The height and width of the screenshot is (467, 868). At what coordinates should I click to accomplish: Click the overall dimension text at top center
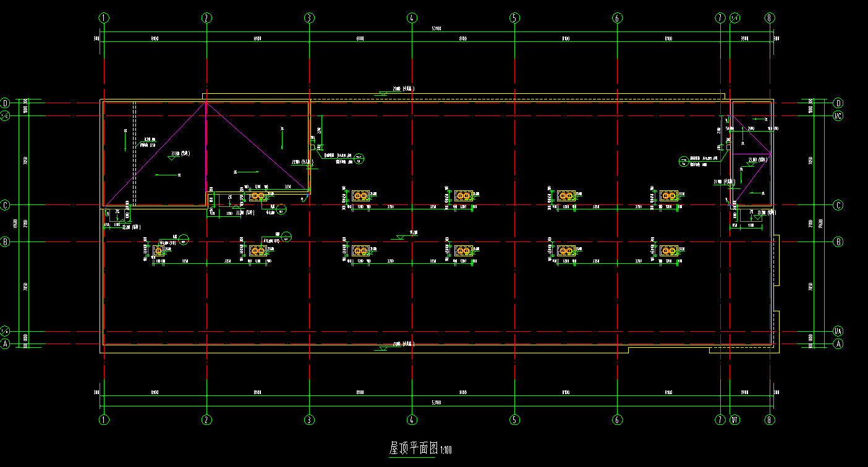(x=436, y=30)
